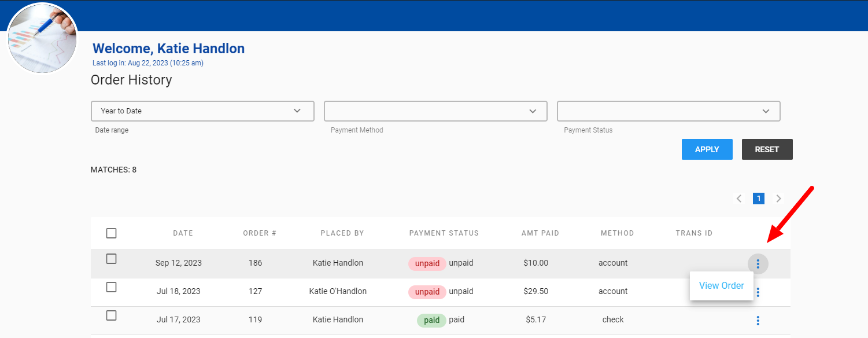Click TRANS ID column header
This screenshot has height=338, width=868.
[694, 233]
